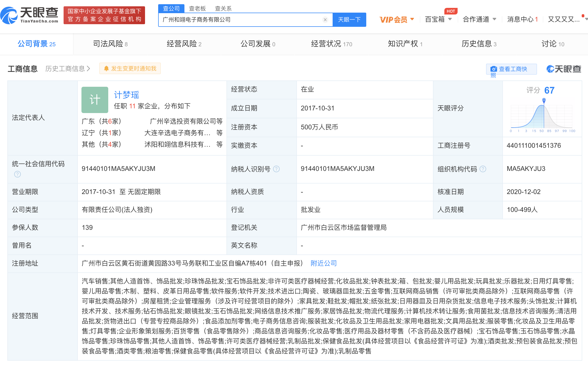Open the 附近公司 link
This screenshot has width=588, height=367.
[x=323, y=263]
